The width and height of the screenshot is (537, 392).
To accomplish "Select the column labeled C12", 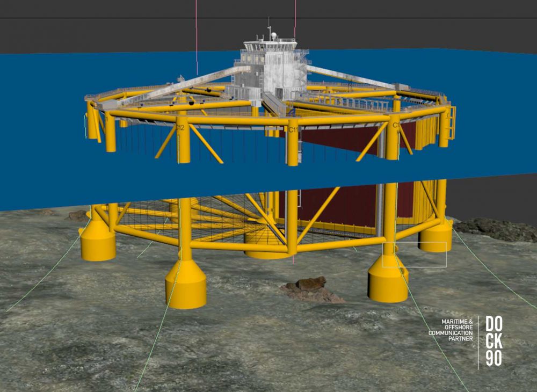I will click(x=184, y=141).
